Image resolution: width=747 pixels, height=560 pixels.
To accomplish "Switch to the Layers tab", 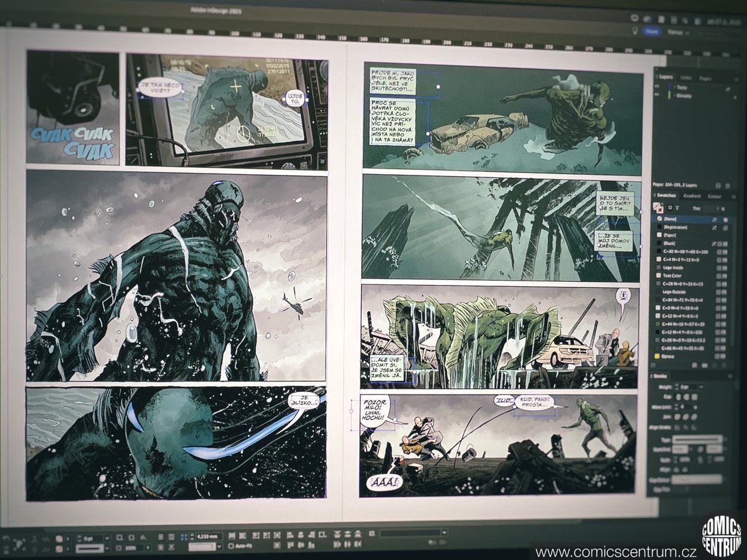I will (x=666, y=77).
